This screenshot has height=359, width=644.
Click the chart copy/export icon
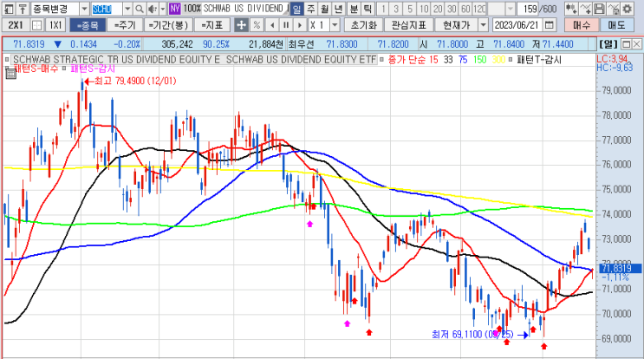[613, 9]
